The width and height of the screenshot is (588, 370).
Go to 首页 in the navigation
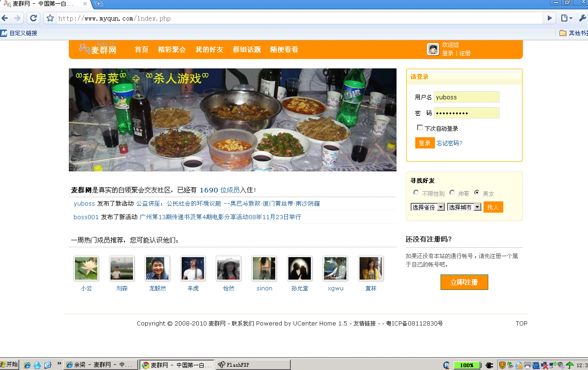click(x=141, y=50)
